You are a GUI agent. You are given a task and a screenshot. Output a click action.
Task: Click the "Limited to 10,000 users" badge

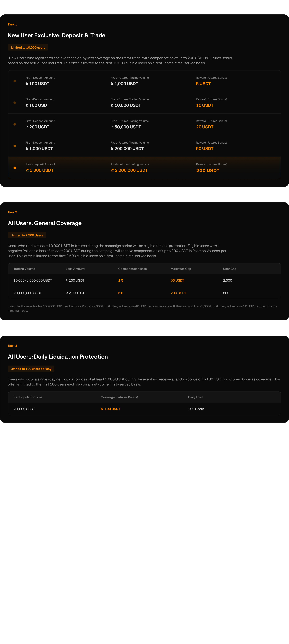(x=28, y=47)
